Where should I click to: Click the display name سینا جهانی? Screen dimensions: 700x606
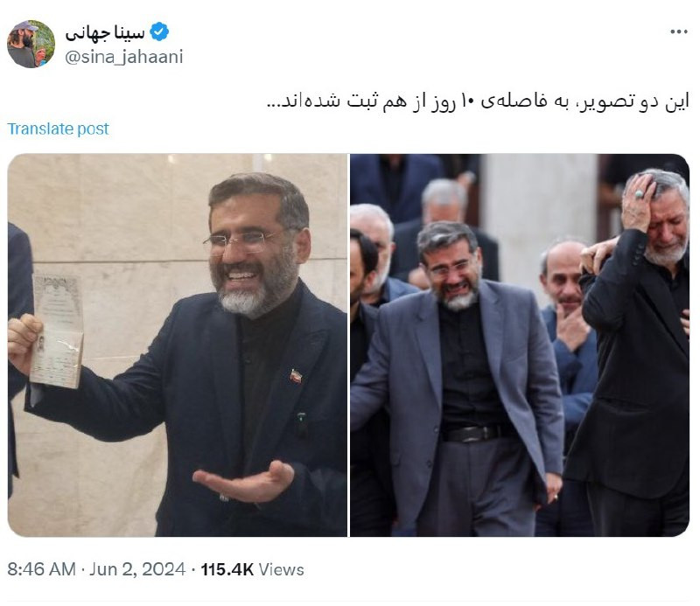[x=105, y=33]
